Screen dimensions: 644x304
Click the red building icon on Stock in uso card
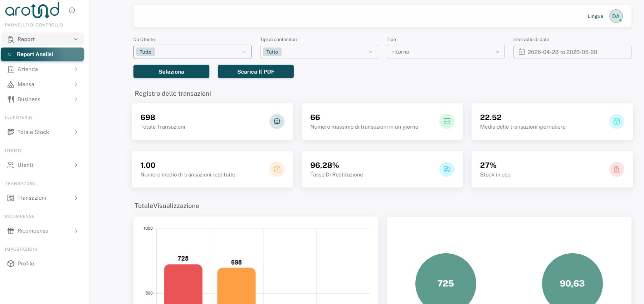point(616,169)
